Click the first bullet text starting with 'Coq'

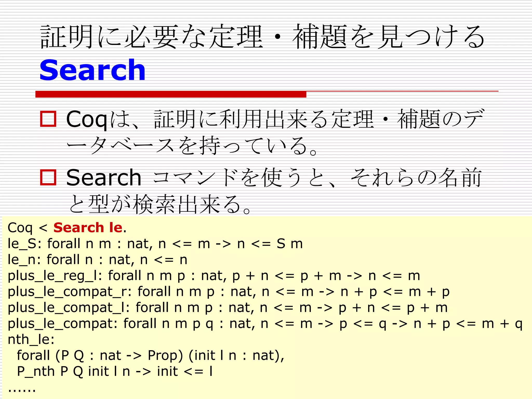[x=275, y=132]
